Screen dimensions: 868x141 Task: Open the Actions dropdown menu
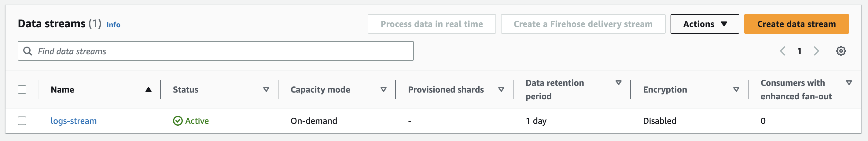[x=704, y=24]
